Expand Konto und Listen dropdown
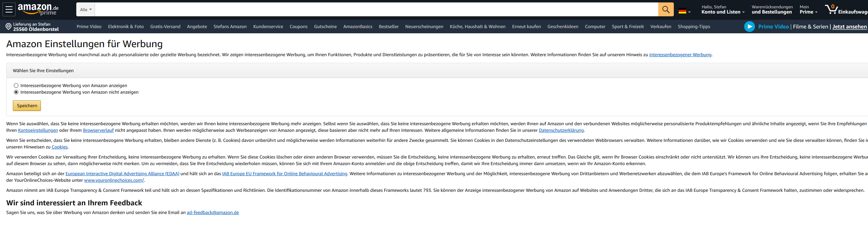Image resolution: width=868 pixels, height=231 pixels. point(723,9)
